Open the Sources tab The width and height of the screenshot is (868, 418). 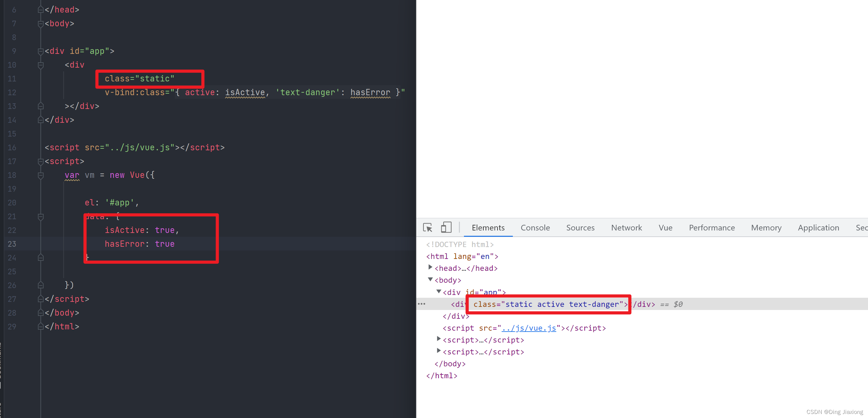point(580,228)
